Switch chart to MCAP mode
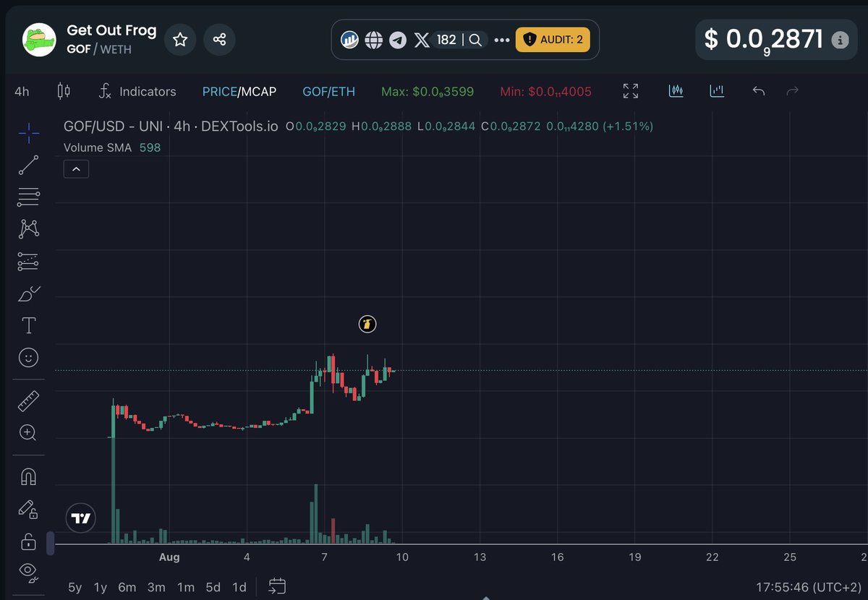Viewport: 868px width, 600px height. 258,92
